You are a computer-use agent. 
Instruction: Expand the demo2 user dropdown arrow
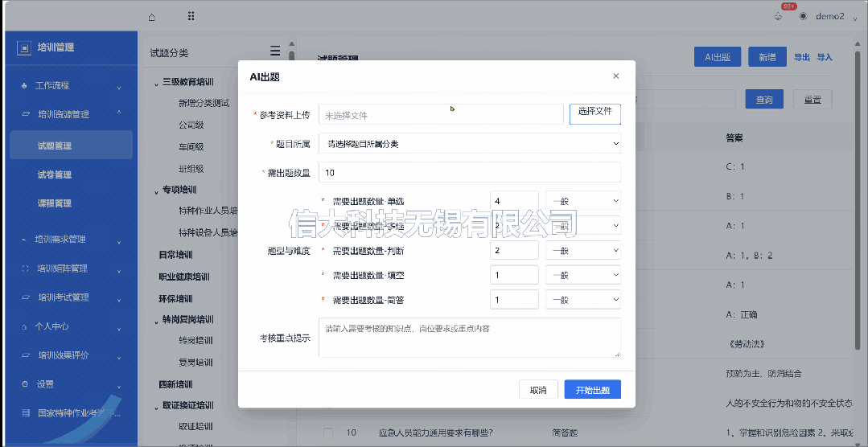point(855,18)
